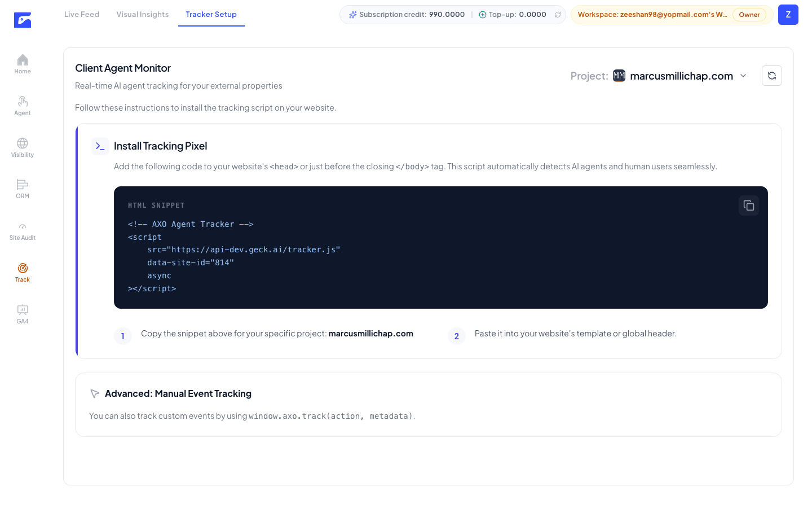Open Site Audit from the sidebar
Image resolution: width=812 pixels, height=508 pixels.
click(23, 230)
